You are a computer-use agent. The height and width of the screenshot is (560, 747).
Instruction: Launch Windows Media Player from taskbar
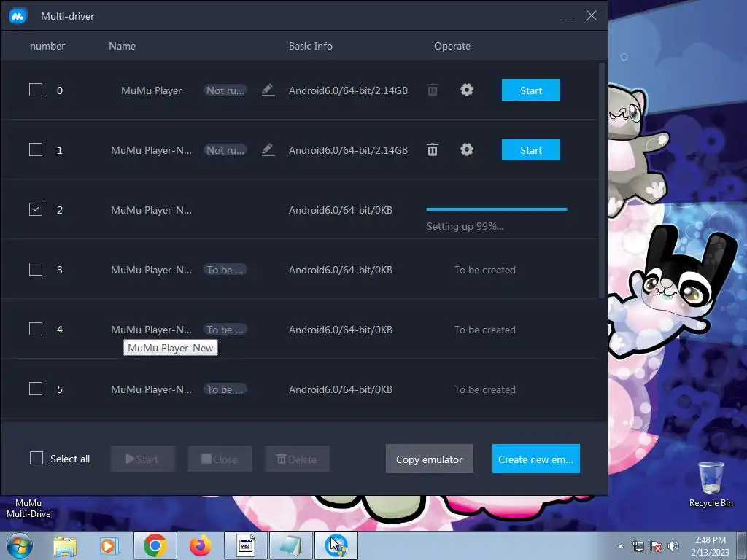point(108,545)
